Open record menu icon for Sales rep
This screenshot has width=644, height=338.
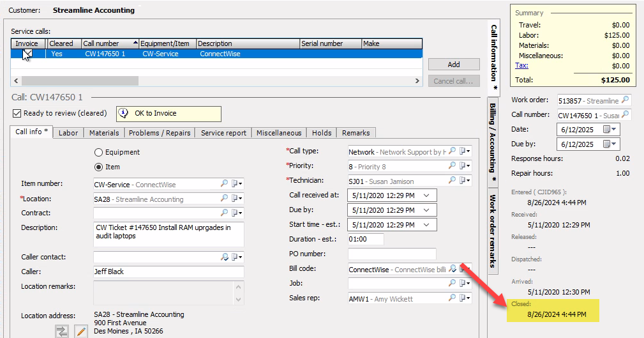pyautogui.click(x=465, y=298)
